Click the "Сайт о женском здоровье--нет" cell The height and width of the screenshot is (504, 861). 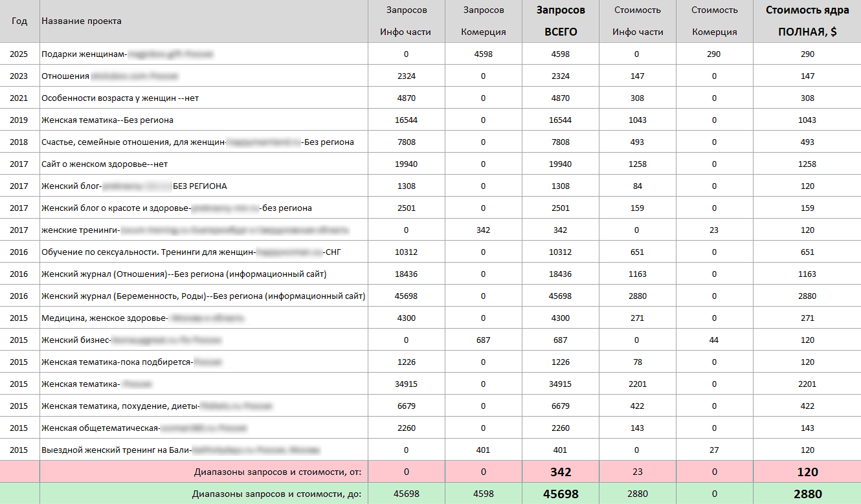pyautogui.click(x=104, y=164)
